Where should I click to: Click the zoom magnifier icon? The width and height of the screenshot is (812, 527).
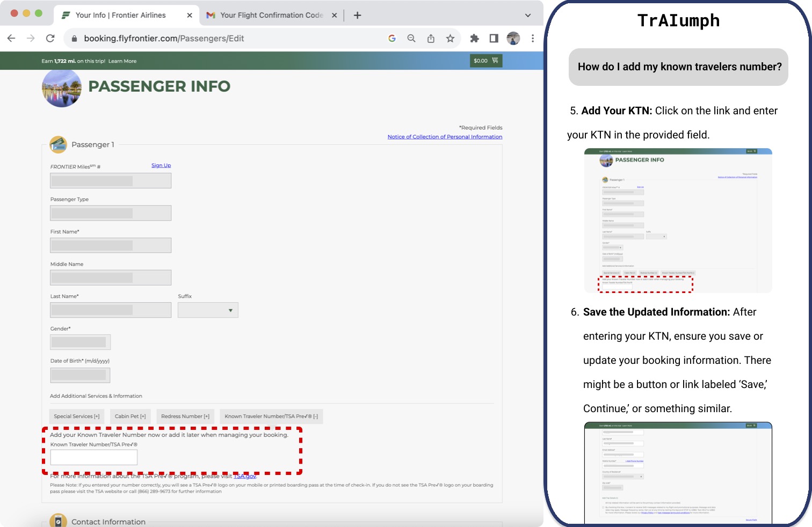point(411,38)
